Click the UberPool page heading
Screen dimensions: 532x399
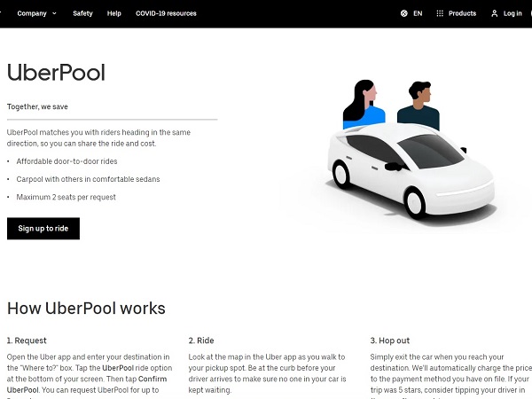pos(56,73)
